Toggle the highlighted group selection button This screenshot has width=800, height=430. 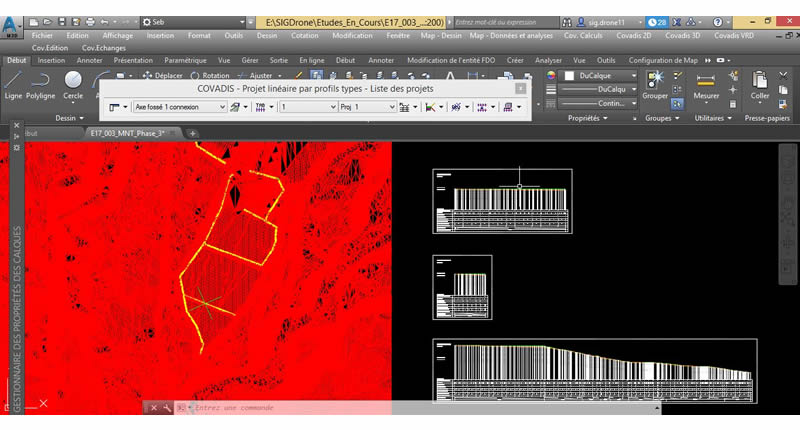[x=677, y=104]
